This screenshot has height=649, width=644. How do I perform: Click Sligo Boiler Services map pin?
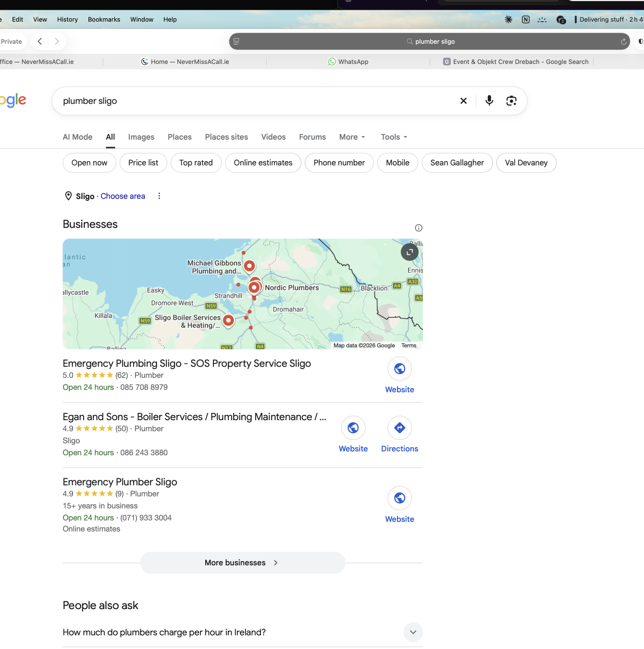click(x=228, y=321)
